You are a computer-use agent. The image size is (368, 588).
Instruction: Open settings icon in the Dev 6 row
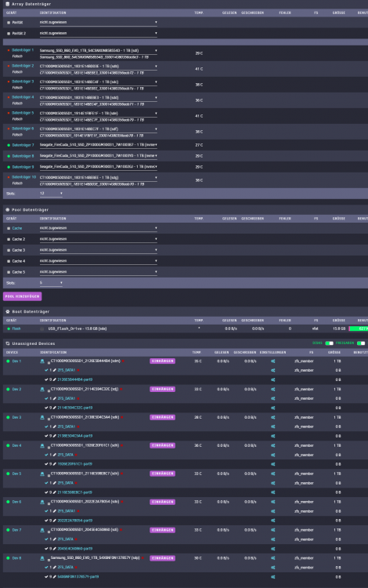click(x=273, y=502)
